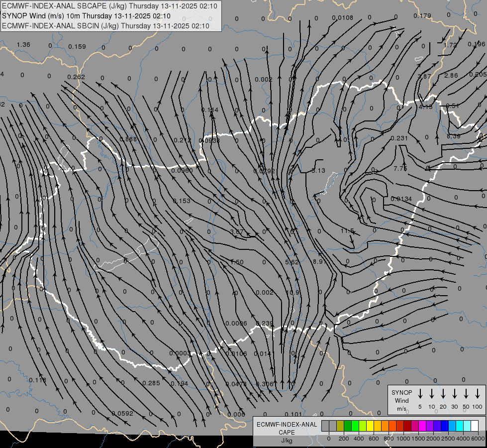Image resolution: width=487 pixels, height=448 pixels.
Task: Pick the dark green CAPE legend swatch
Action: tap(348, 426)
